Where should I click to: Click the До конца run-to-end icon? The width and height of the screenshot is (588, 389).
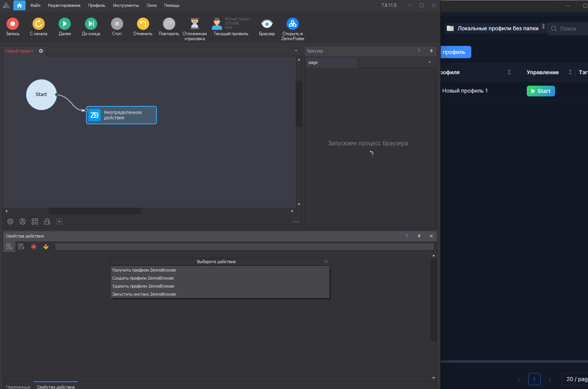[91, 24]
